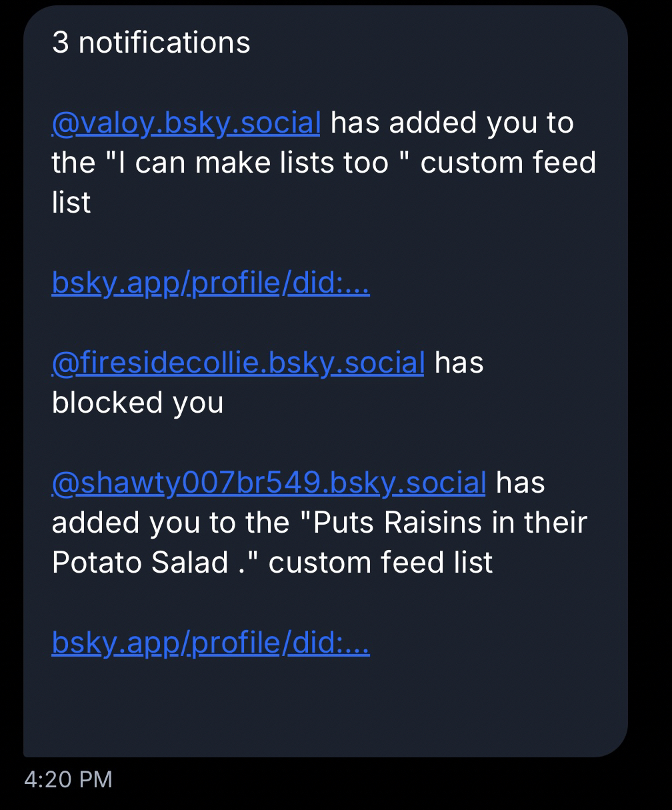Click the black background right of the timestamp
Screen dimensions: 672x810
click(x=400, y=779)
